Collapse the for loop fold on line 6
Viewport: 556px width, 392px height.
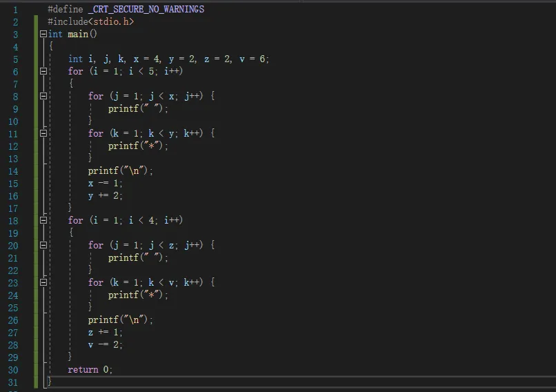pos(43,71)
